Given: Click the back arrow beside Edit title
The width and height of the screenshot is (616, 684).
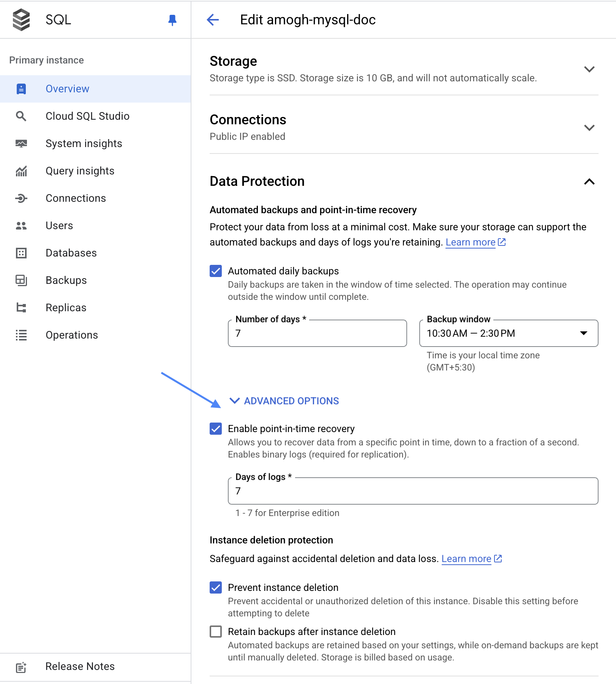Looking at the screenshot, I should [x=213, y=20].
